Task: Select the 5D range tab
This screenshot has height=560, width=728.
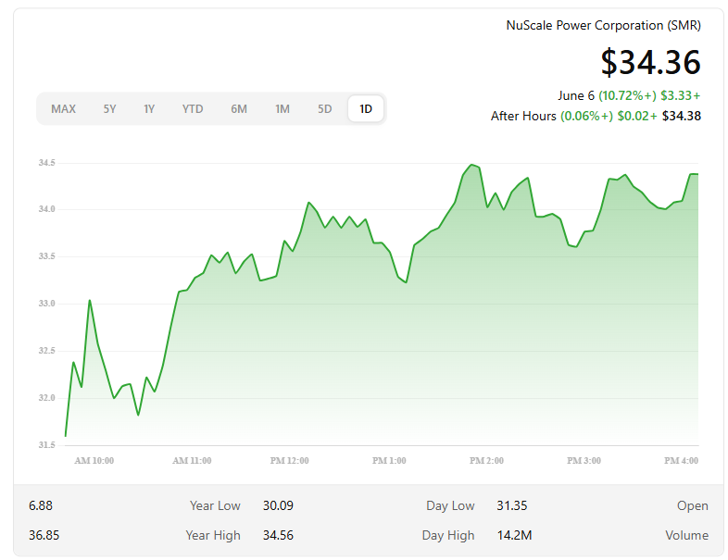Action: [x=324, y=109]
